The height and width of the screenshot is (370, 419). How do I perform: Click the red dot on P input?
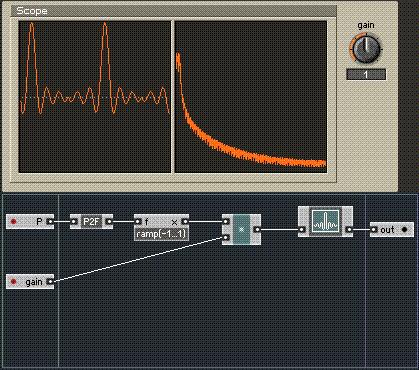14,222
